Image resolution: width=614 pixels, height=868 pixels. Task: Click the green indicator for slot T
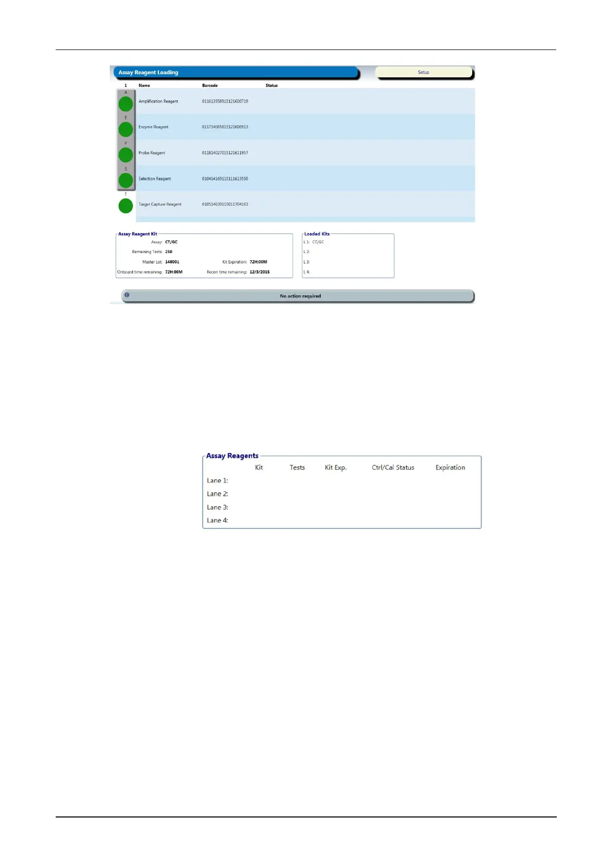[x=126, y=206]
